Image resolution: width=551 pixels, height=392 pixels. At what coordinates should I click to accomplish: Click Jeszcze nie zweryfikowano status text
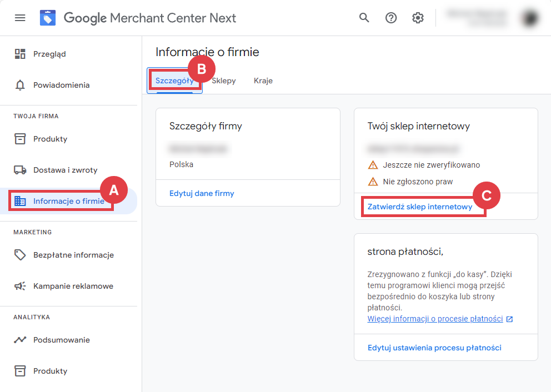[x=431, y=165]
